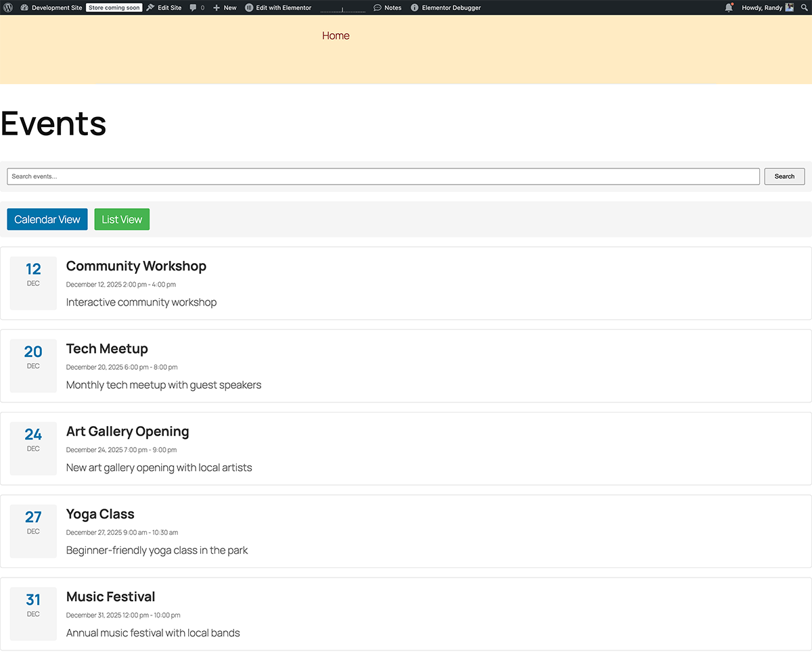The width and height of the screenshot is (812, 660).
Task: Open Edit Site in admin bar
Action: (164, 7)
